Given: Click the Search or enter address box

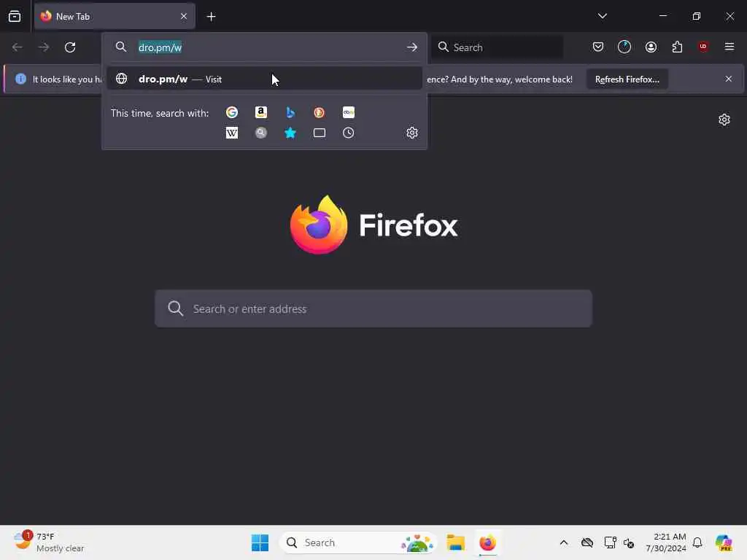Looking at the screenshot, I should pyautogui.click(x=373, y=308).
